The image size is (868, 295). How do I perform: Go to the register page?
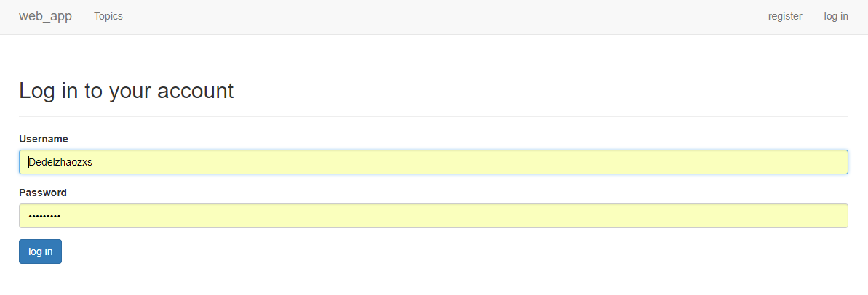click(785, 16)
